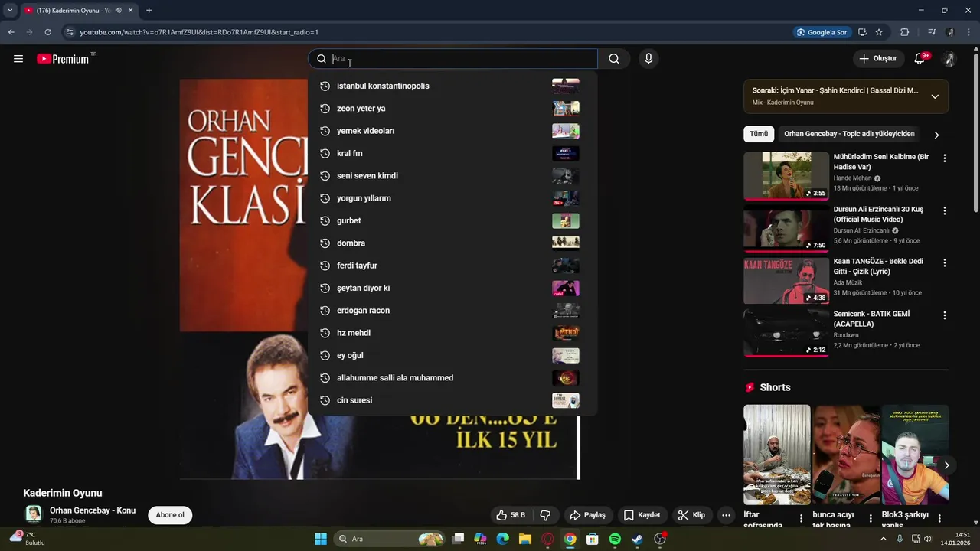Click the Oluştur create button
The height and width of the screenshot is (551, 980).
[877, 59]
